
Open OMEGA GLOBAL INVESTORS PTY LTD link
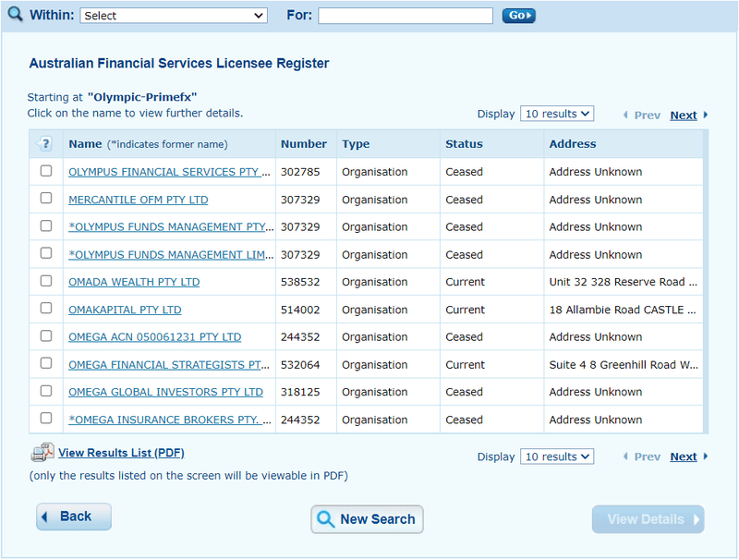click(165, 392)
